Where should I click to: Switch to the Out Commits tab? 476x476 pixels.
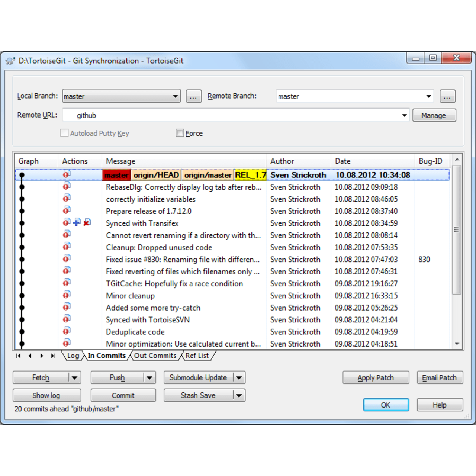coord(155,356)
